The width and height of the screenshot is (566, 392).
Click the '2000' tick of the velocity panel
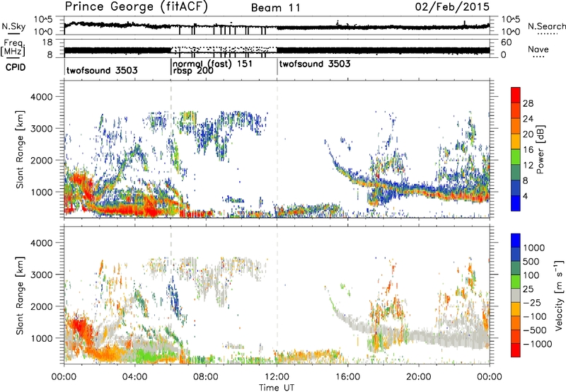tap(41, 306)
